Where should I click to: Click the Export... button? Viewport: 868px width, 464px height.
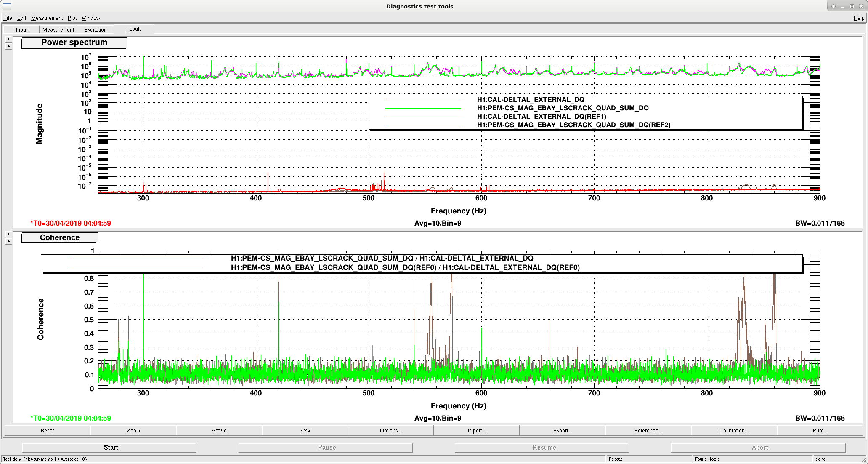click(x=562, y=430)
